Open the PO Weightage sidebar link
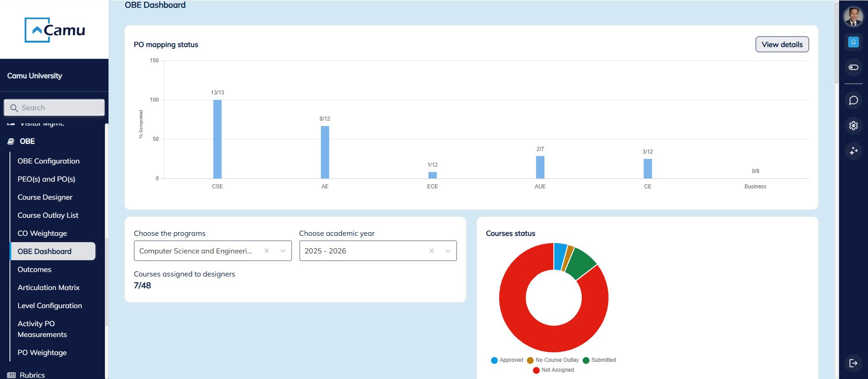The width and height of the screenshot is (868, 379). click(42, 353)
